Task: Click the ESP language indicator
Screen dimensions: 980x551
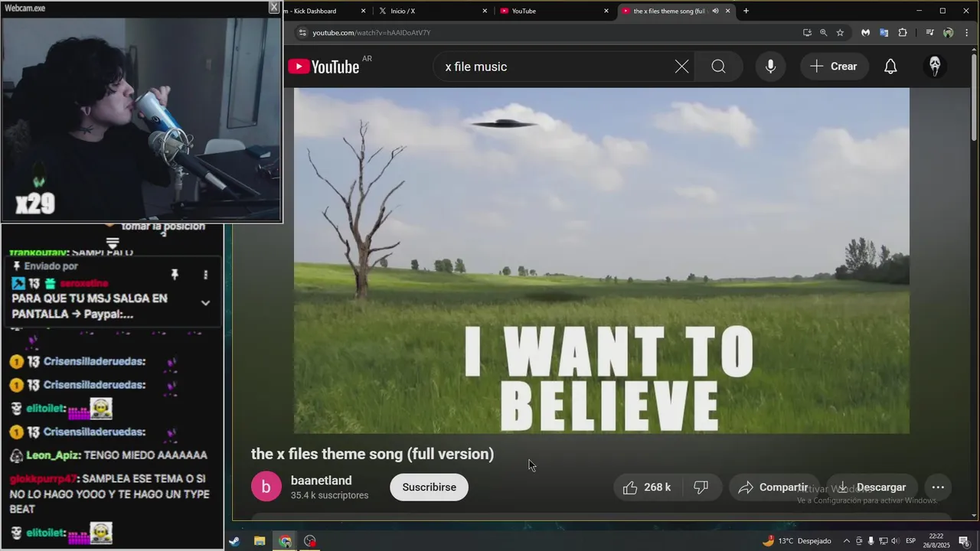Action: [x=910, y=541]
